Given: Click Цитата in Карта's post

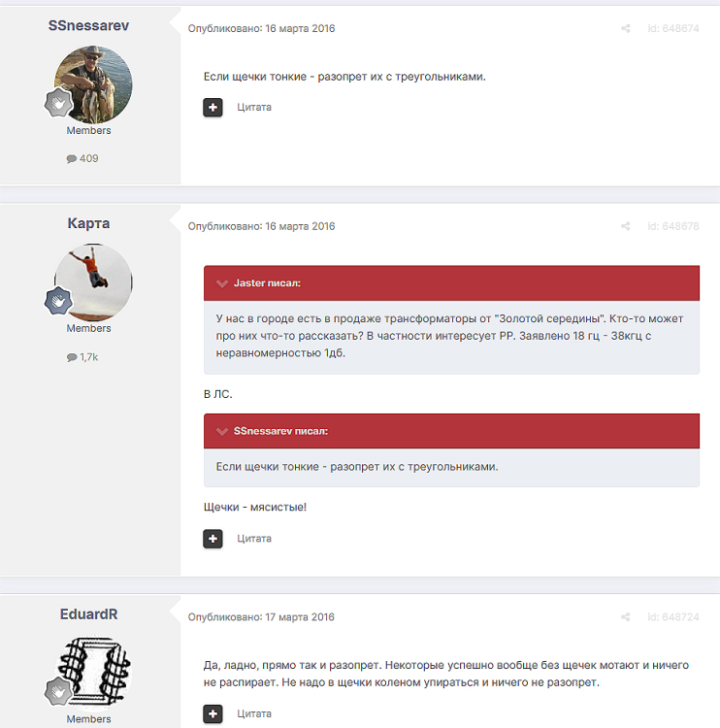Looking at the screenshot, I should [x=254, y=539].
